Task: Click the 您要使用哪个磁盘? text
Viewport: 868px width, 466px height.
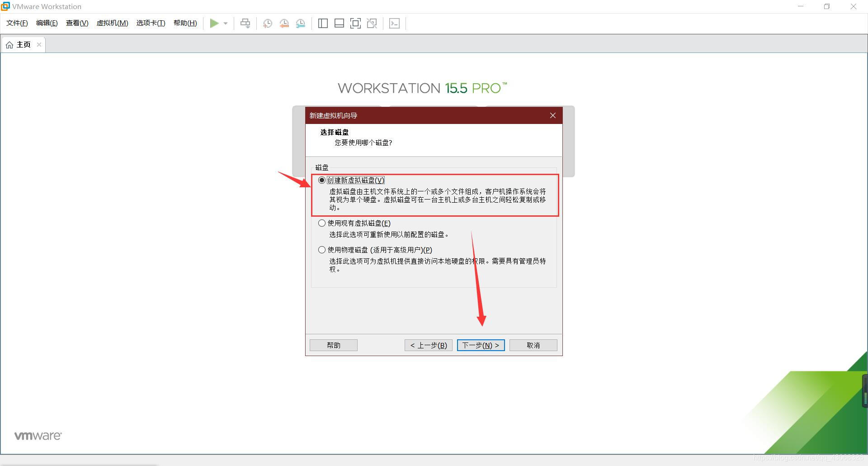Action: click(x=363, y=143)
